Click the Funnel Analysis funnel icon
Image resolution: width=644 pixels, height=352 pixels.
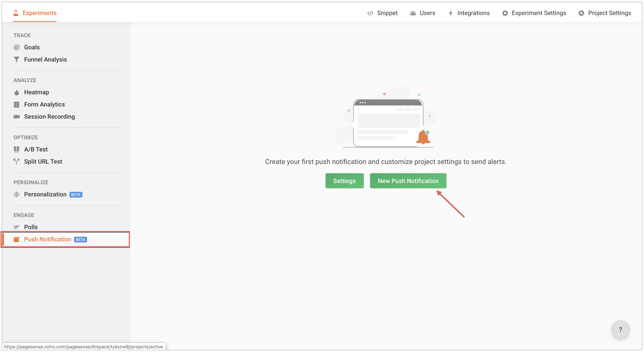17,59
